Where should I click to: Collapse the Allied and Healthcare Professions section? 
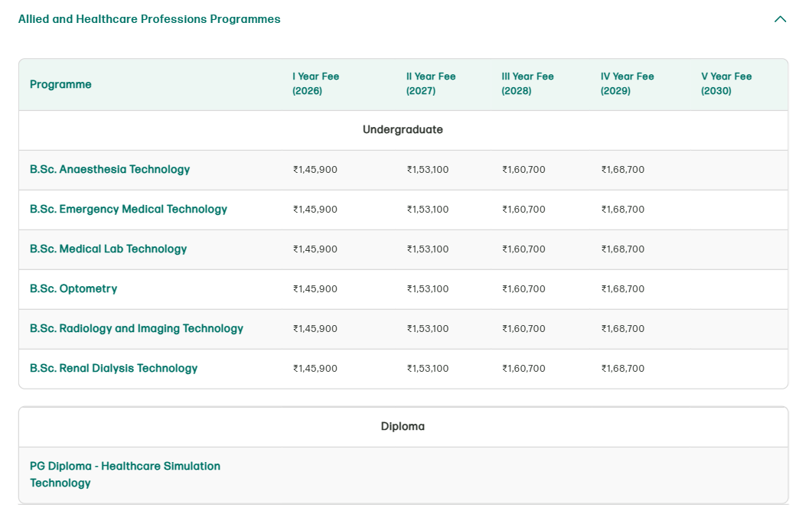(781, 18)
